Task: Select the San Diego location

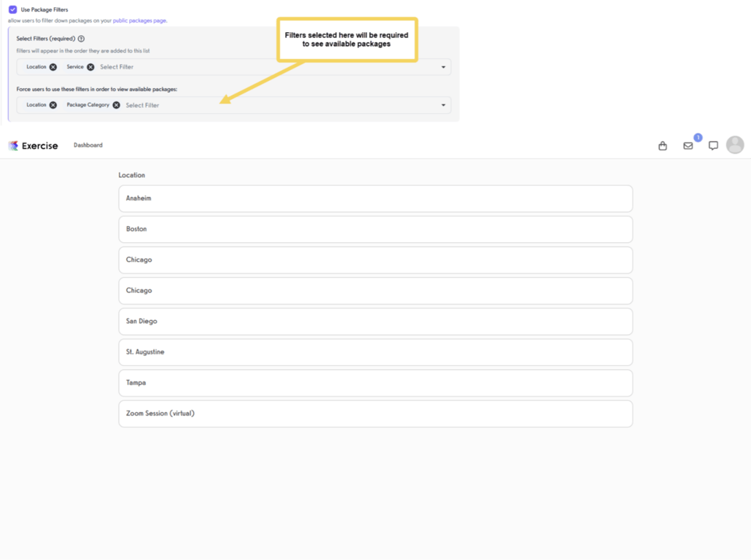Action: (375, 322)
